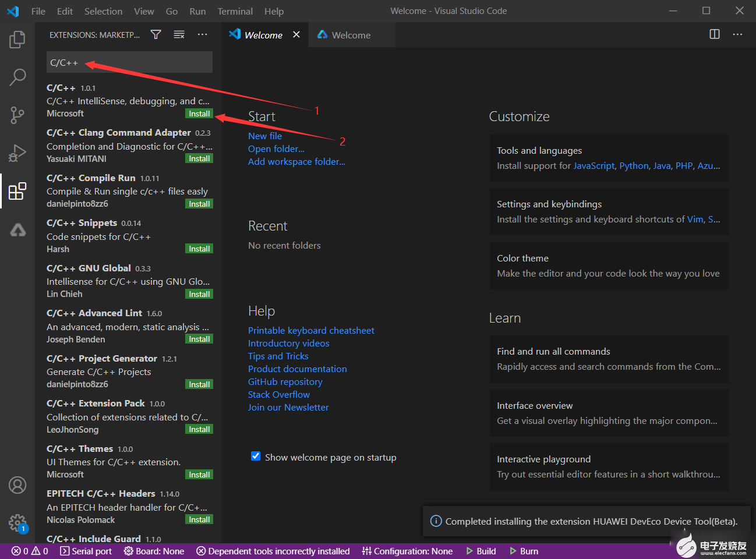Install EPITECH C/C++ Headers extension
The image size is (756, 559).
coord(199,519)
